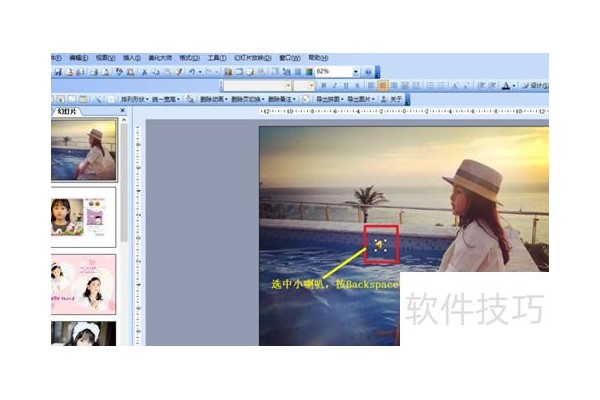Image resolution: width=600 pixels, height=400 pixels.
Task: Select the speaker sound icon on slide
Action: pos(380,243)
